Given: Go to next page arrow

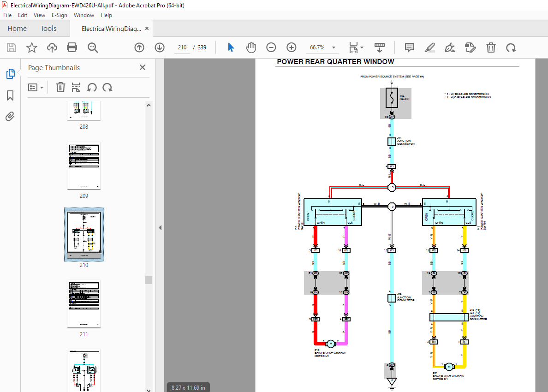Looking at the screenshot, I should [x=160, y=48].
